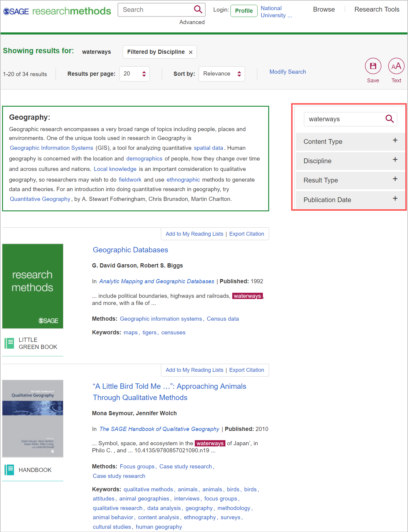The width and height of the screenshot is (408, 532).
Task: Click the top search magnifier icon
Action: pos(198,10)
